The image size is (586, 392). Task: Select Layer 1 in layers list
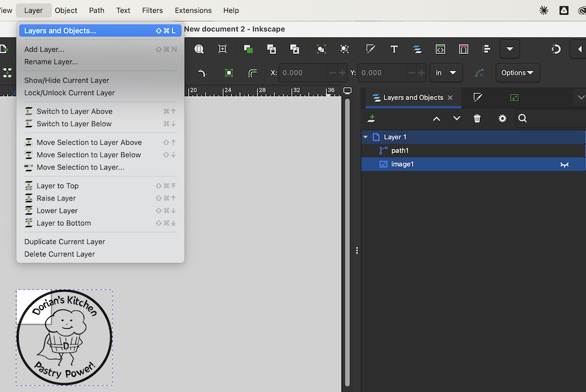(x=473, y=137)
